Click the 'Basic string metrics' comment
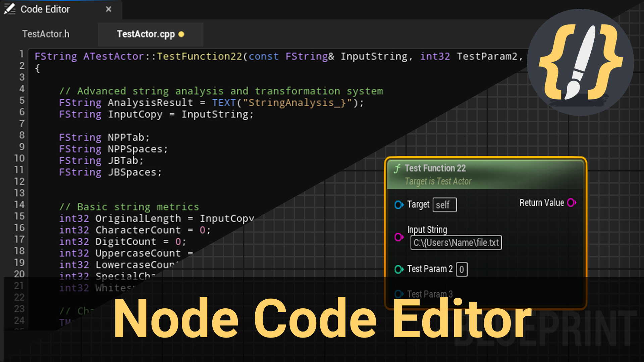Image resolution: width=644 pixels, height=362 pixels. [x=129, y=207]
